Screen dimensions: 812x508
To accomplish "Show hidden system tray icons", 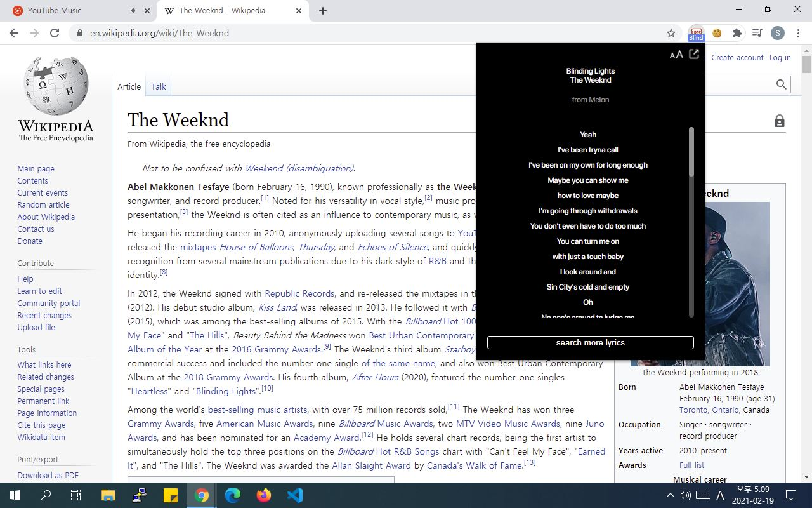I will (x=670, y=495).
